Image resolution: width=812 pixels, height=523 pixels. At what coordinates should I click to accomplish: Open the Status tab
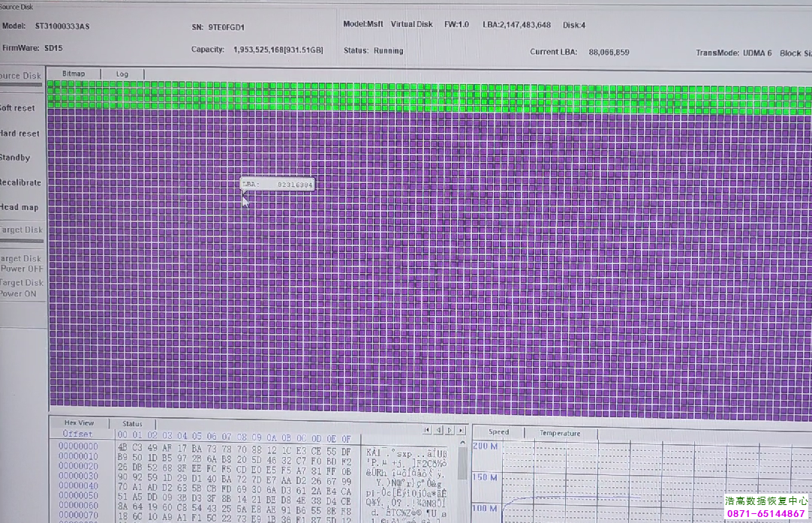132,424
